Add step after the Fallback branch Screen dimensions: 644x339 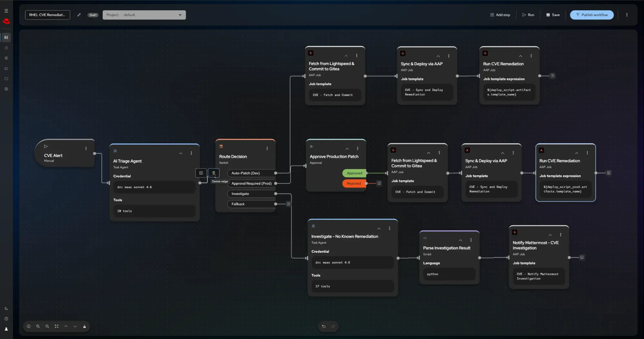click(289, 204)
